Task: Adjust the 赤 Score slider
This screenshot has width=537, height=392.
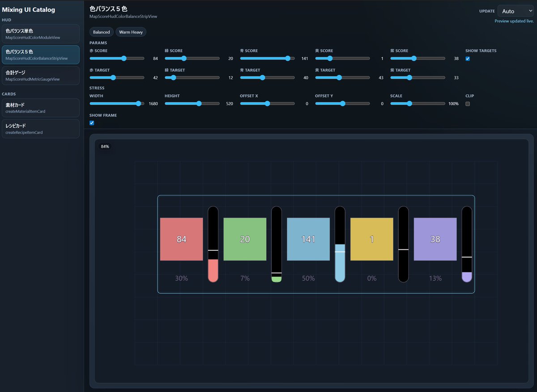Action: point(117,59)
